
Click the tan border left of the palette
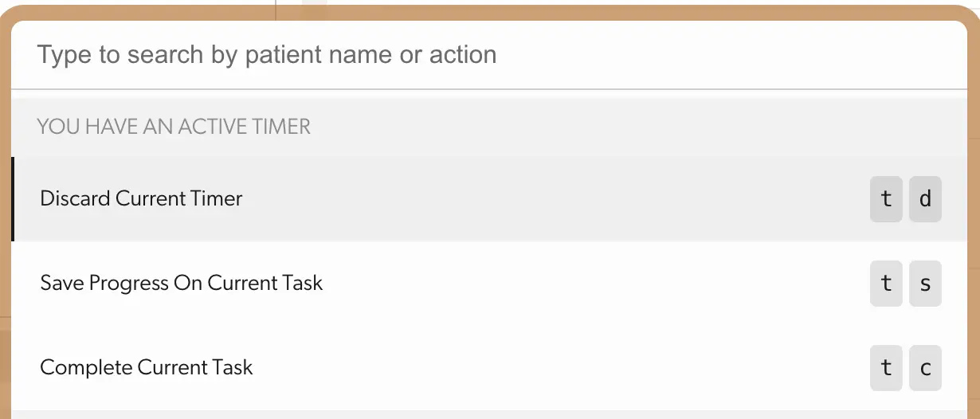point(5,239)
